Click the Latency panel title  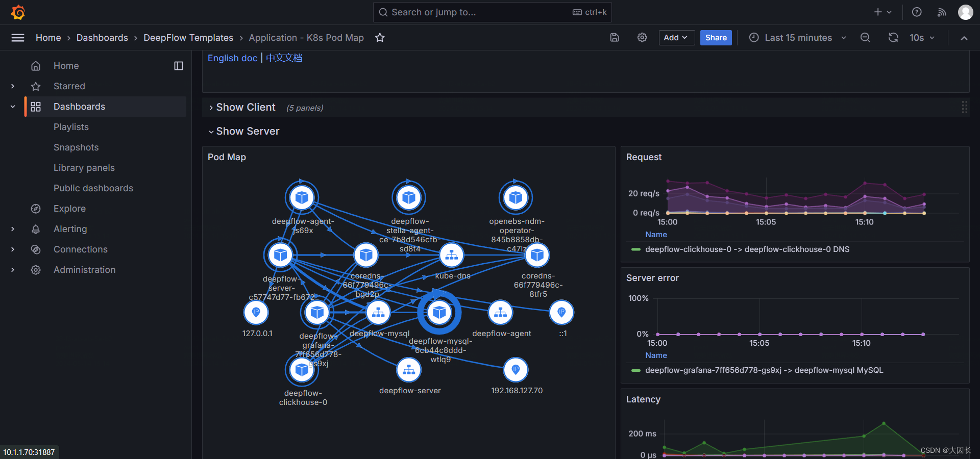tap(643, 399)
